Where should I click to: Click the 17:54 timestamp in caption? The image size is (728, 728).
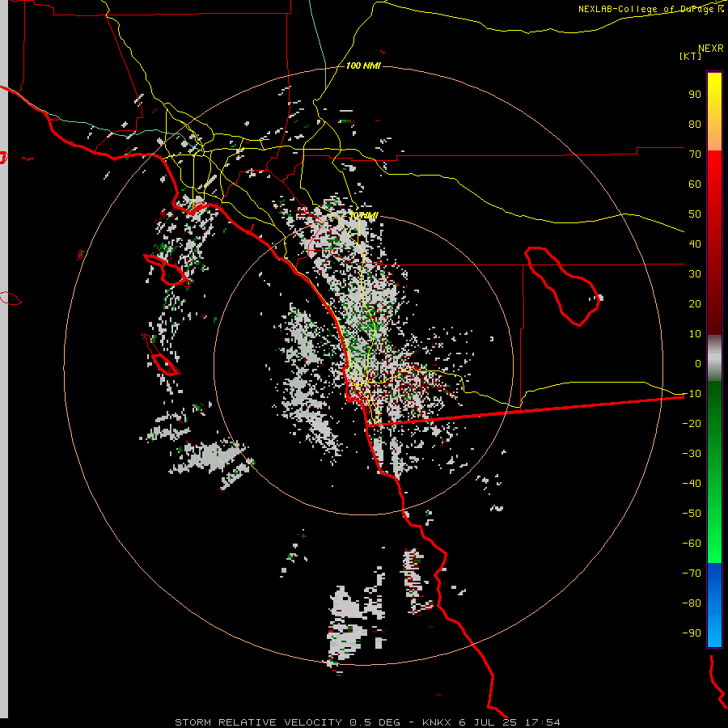point(542,722)
